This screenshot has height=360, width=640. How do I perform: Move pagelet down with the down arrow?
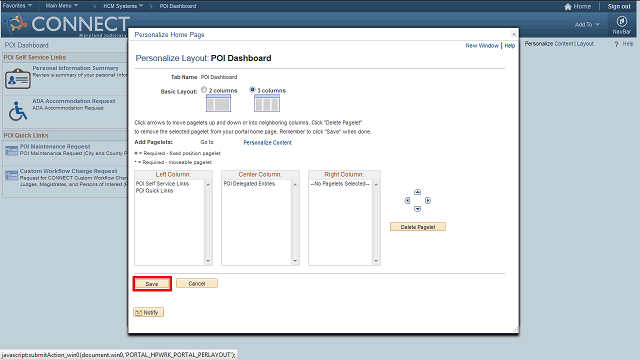tap(417, 209)
